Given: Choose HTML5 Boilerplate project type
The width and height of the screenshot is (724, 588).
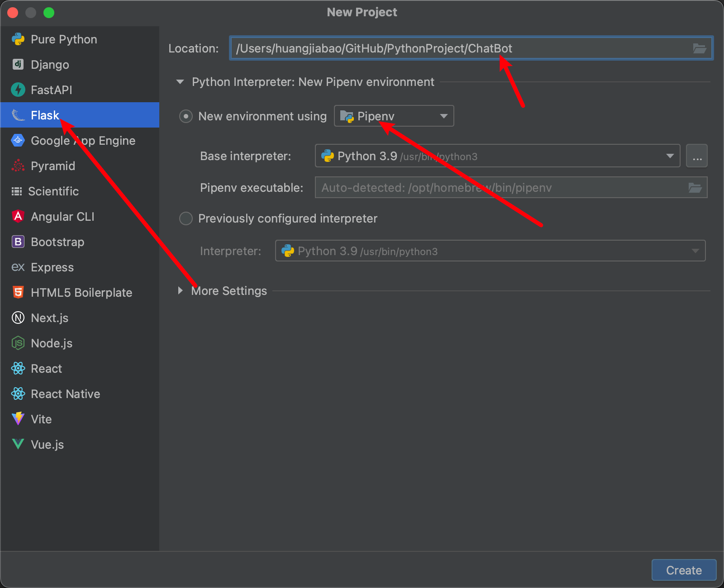Looking at the screenshot, I should 80,293.
